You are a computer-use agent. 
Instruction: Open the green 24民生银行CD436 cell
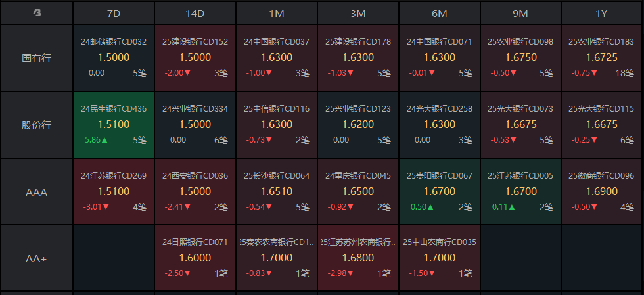click(114, 125)
